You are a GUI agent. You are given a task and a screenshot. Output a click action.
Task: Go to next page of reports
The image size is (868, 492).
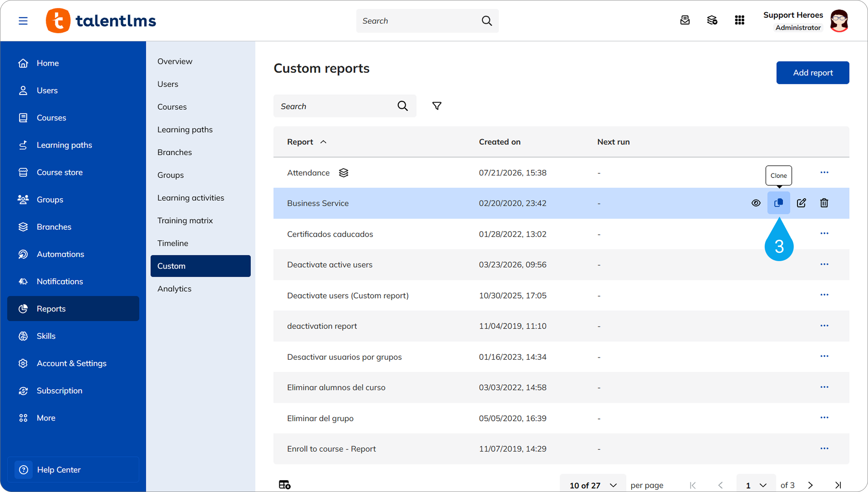click(810, 485)
